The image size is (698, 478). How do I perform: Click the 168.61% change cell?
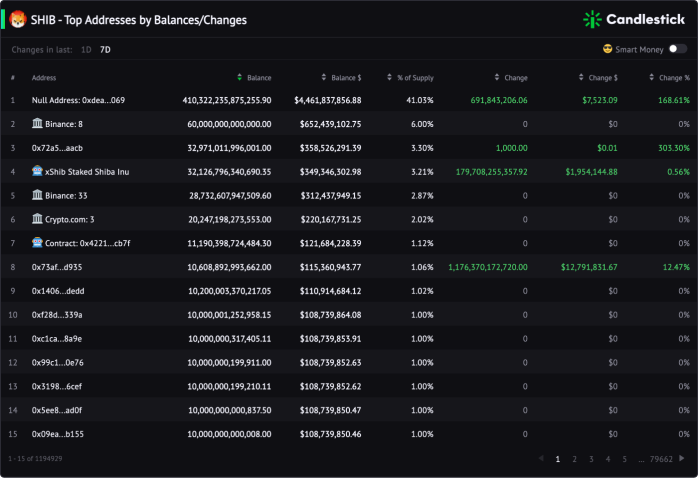[x=674, y=100]
